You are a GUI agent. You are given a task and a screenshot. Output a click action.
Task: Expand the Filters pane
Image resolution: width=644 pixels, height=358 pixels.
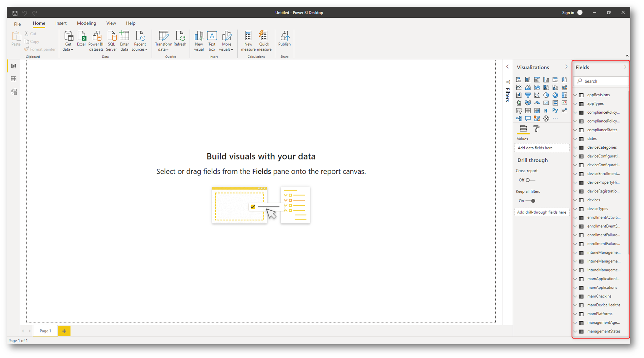click(508, 67)
